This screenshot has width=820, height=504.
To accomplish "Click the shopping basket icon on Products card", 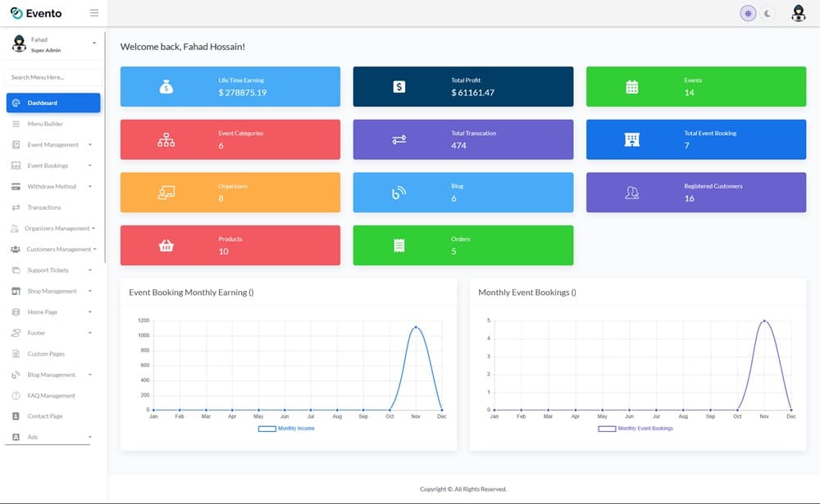I will [166, 246].
